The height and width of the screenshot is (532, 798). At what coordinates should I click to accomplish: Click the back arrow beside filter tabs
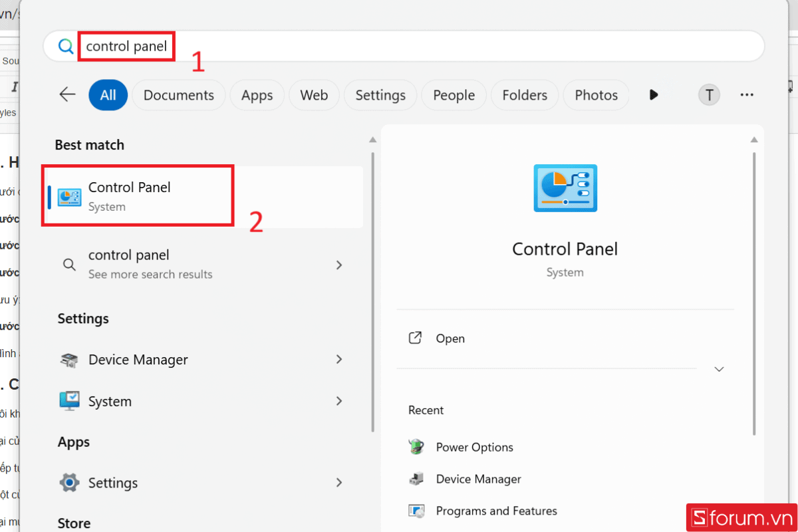point(67,94)
